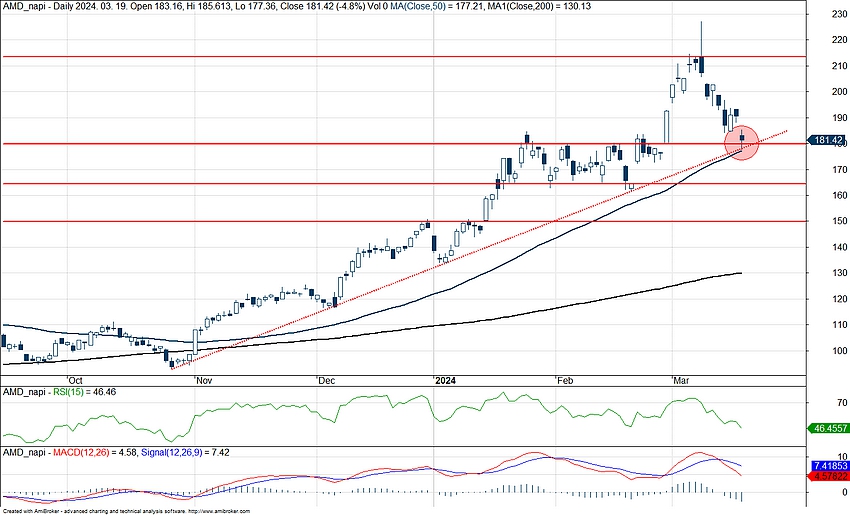Click the blue Signal value tag 7.41853
Image resolution: width=850 pixels, height=515 pixels.
pyautogui.click(x=829, y=466)
